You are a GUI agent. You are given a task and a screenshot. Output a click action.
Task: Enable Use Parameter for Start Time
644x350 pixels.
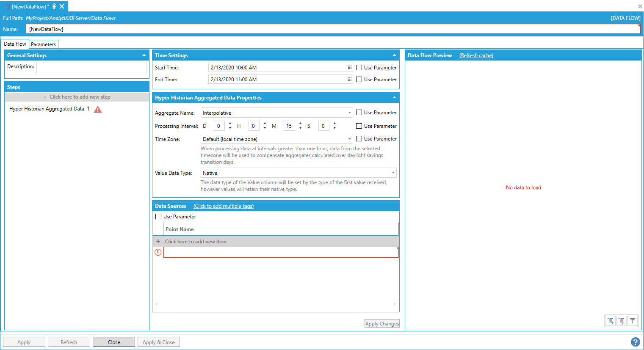pyautogui.click(x=359, y=68)
